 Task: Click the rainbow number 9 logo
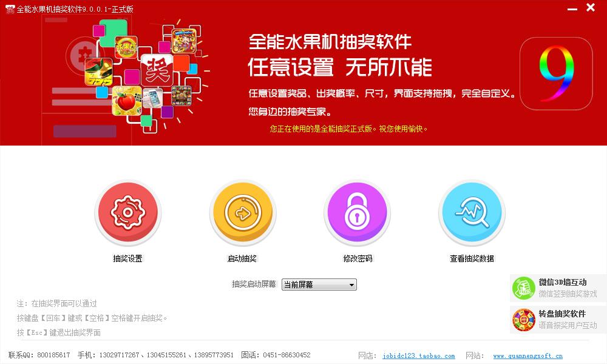(x=556, y=73)
